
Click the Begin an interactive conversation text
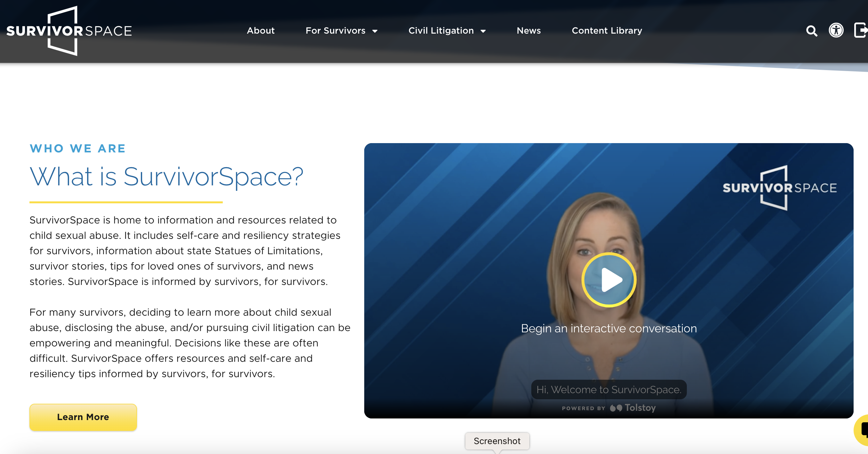[x=608, y=328]
